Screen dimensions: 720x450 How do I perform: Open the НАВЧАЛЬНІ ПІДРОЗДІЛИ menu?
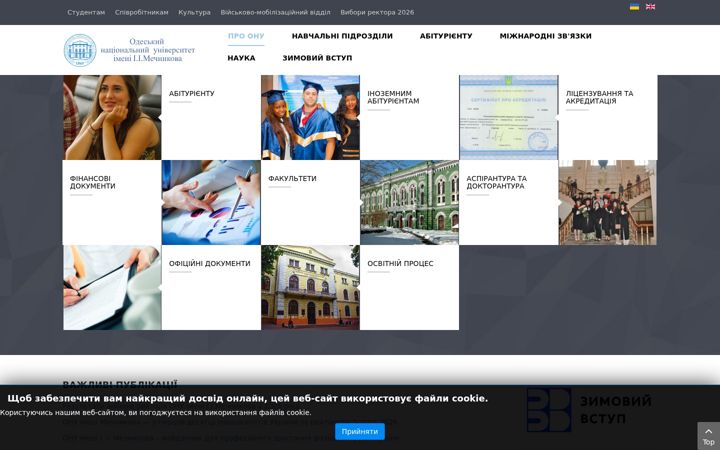342,36
